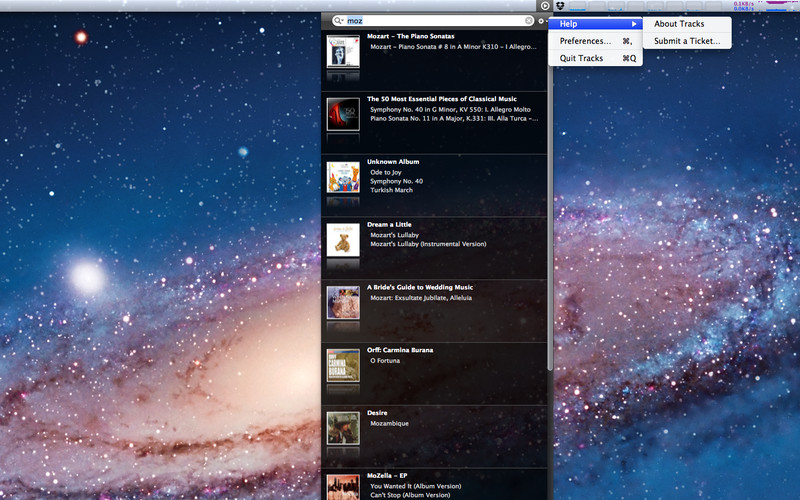This screenshot has width=800, height=500.
Task: Click the Dream a Little album artwork
Action: coord(343,239)
